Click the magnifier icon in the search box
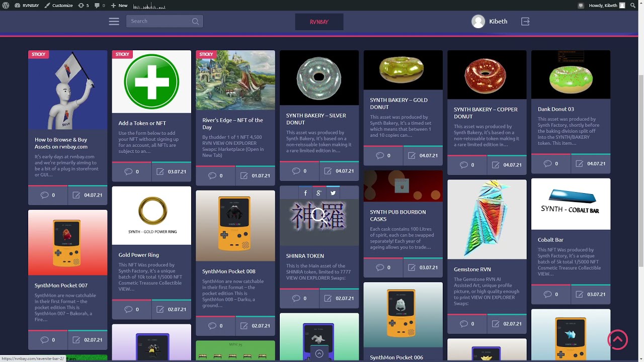The height and width of the screenshot is (362, 644). [195, 21]
